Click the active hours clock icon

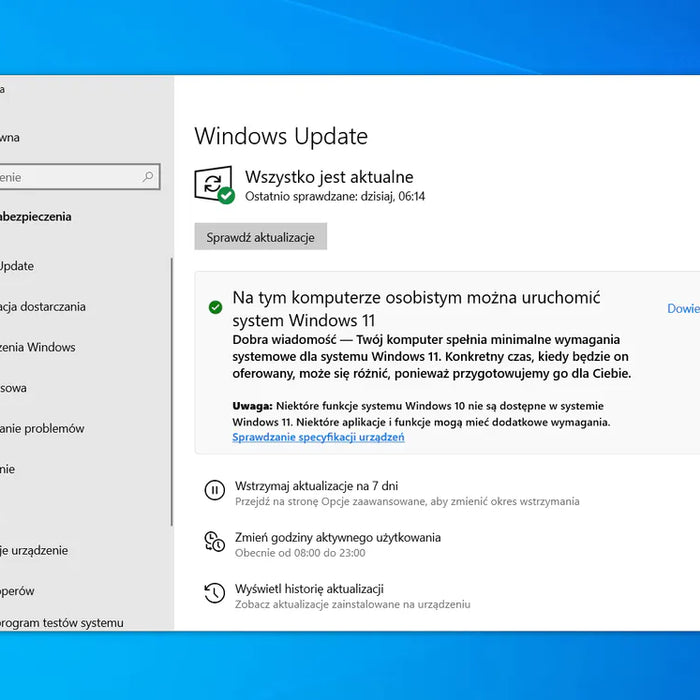point(214,542)
